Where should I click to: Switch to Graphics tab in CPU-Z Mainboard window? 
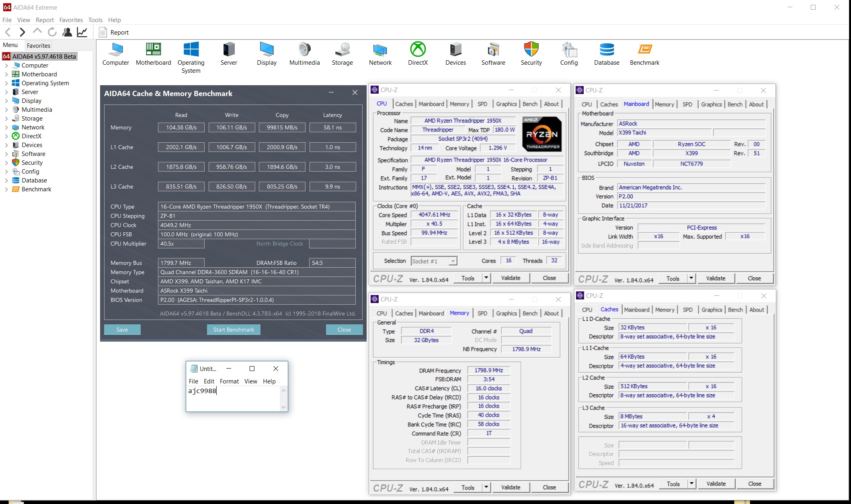coord(711,104)
